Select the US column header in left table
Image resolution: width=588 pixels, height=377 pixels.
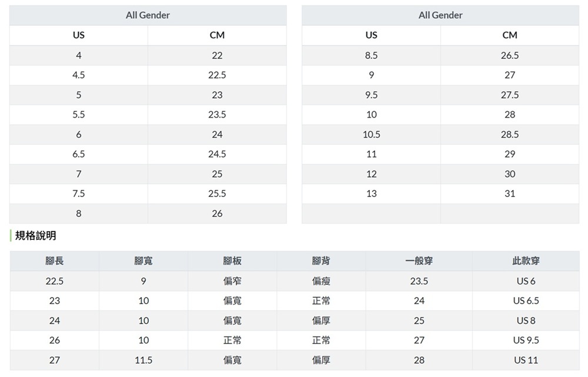78,35
